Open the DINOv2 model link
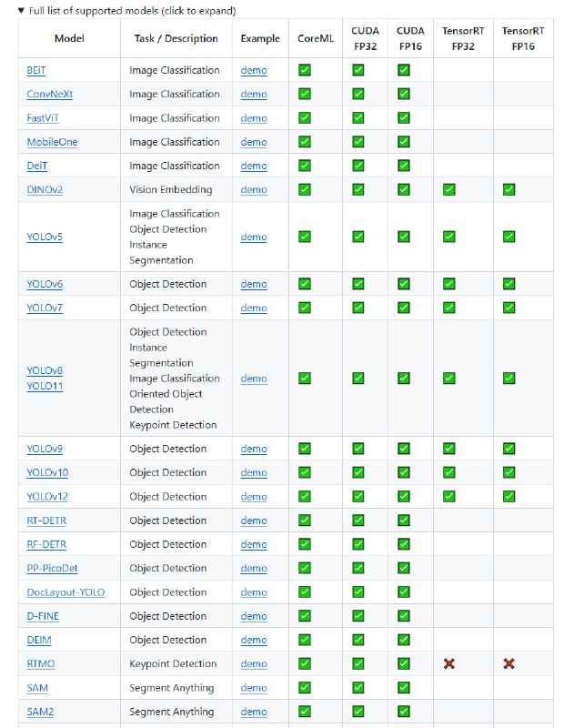 click(x=45, y=189)
